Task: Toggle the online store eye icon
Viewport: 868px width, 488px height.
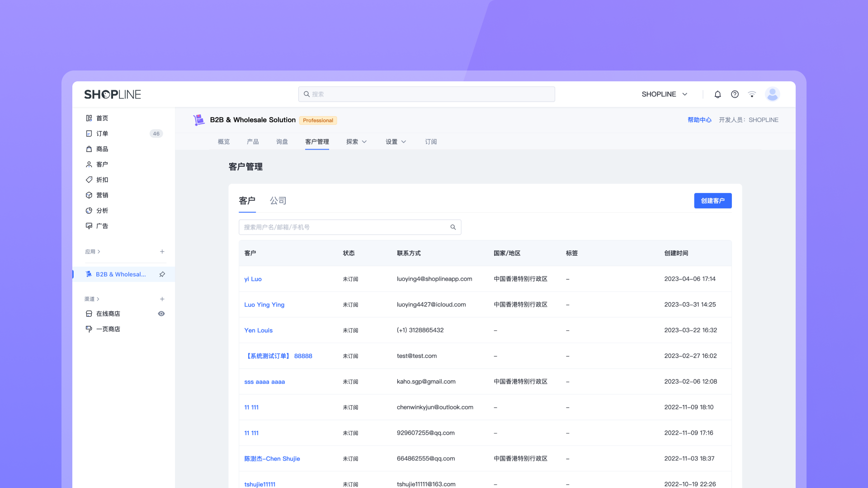Action: coord(161,314)
